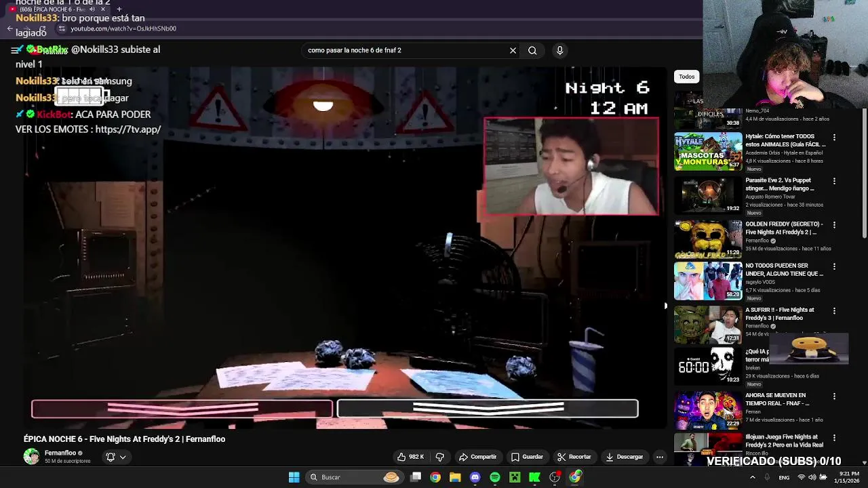The height and width of the screenshot is (488, 868).
Task: Open the Parasite Eve 2 video thumbnail
Action: (708, 194)
